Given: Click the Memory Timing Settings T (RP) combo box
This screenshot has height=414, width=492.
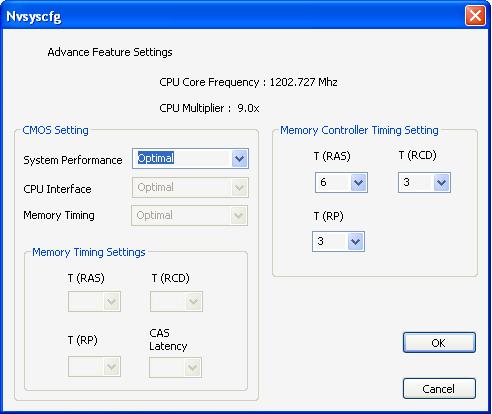Looking at the screenshot, I should (94, 367).
